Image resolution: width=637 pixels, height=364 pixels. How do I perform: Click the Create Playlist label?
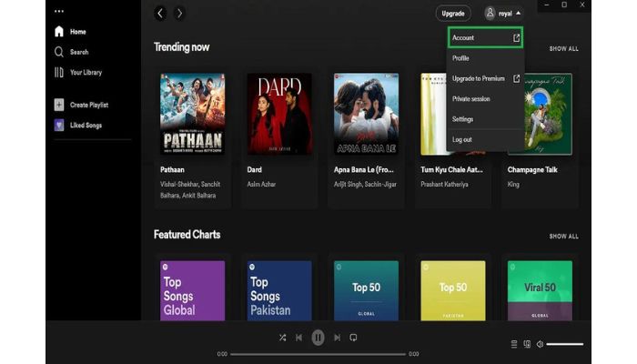coord(89,105)
